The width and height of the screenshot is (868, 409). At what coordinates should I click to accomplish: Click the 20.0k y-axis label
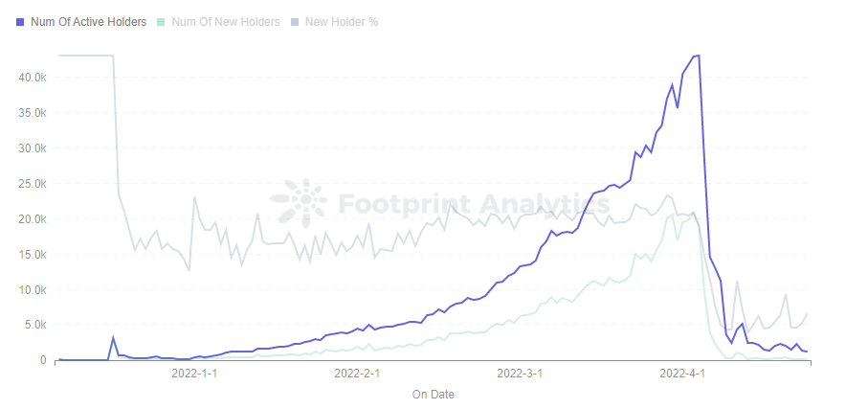tap(33, 219)
